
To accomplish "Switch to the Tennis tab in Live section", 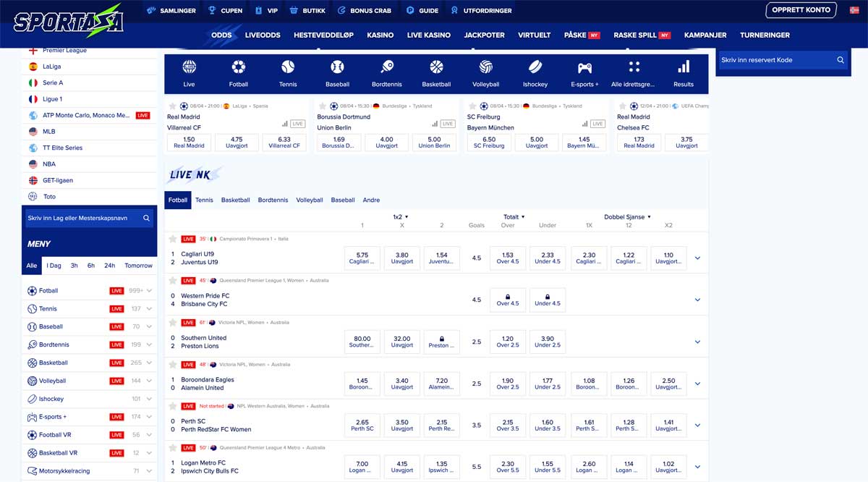I will [204, 200].
